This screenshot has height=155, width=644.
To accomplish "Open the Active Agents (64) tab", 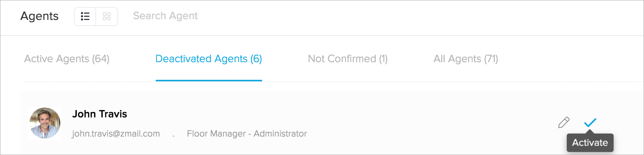I will click(x=67, y=59).
